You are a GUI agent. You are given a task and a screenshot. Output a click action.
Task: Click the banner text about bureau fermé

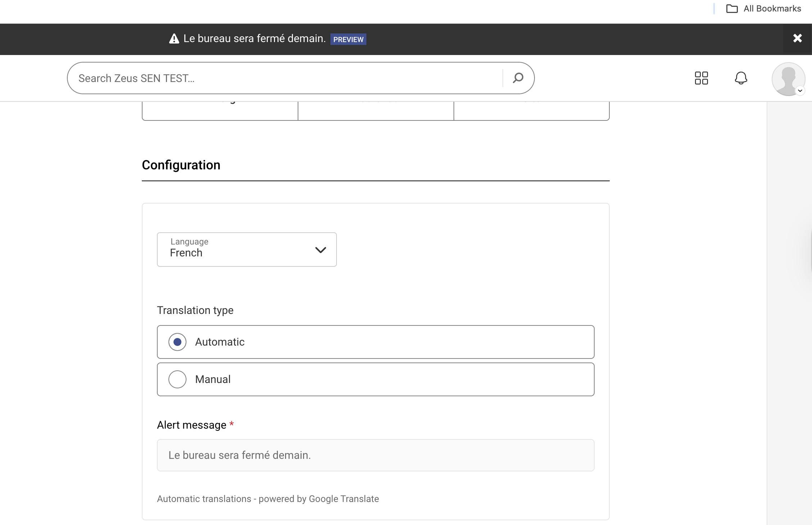click(254, 38)
